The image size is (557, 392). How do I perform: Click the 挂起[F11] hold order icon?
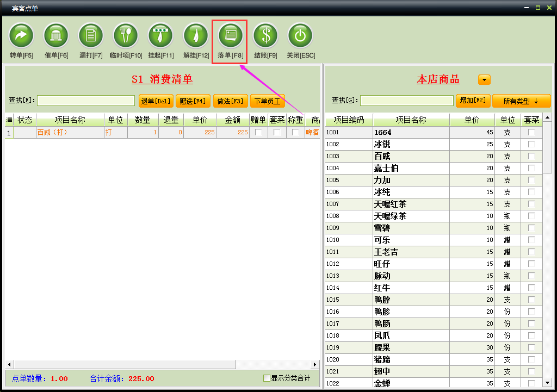160,35
